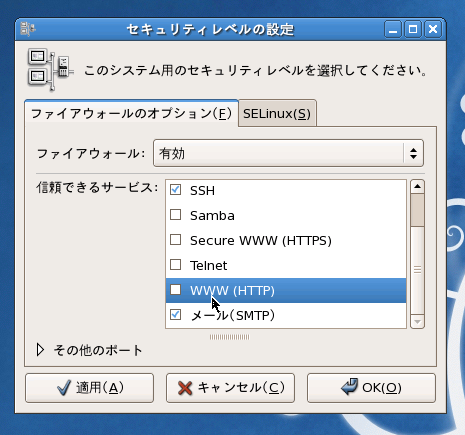Select the ファイアウォールのオプション(F) tab

131,113
